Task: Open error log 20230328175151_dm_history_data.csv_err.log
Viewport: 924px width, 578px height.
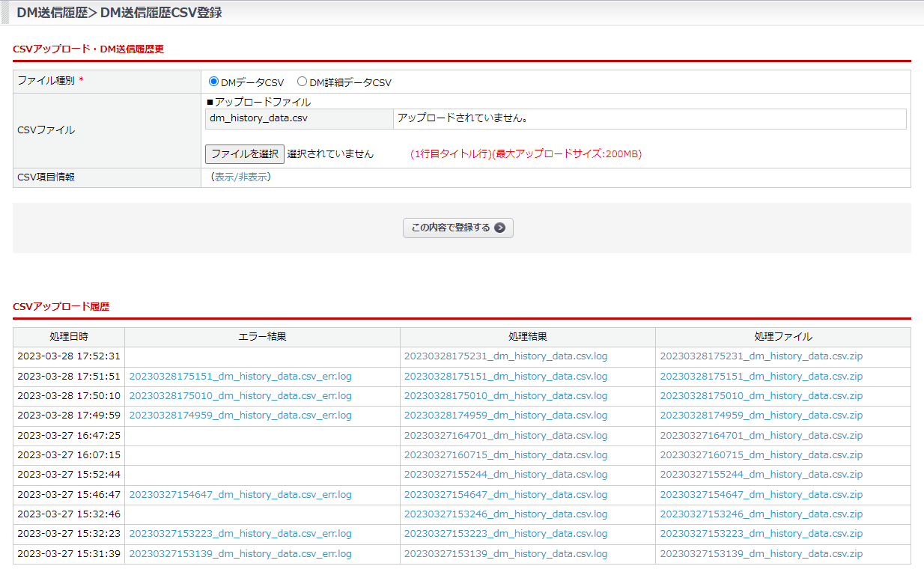Action: [x=240, y=377]
